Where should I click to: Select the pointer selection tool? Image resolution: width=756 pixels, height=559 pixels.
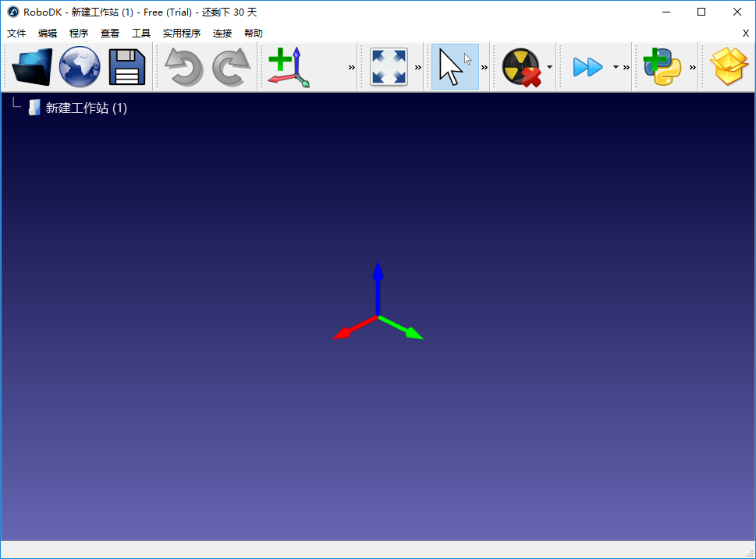click(455, 67)
